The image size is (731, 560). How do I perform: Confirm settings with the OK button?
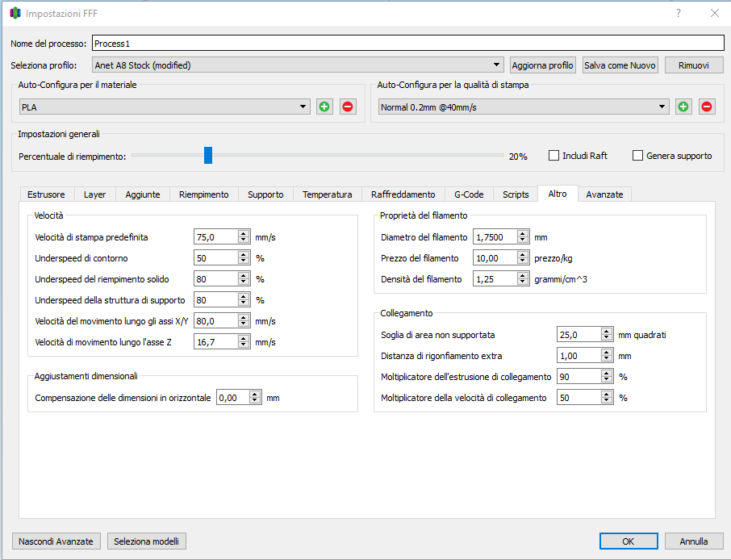pos(629,541)
